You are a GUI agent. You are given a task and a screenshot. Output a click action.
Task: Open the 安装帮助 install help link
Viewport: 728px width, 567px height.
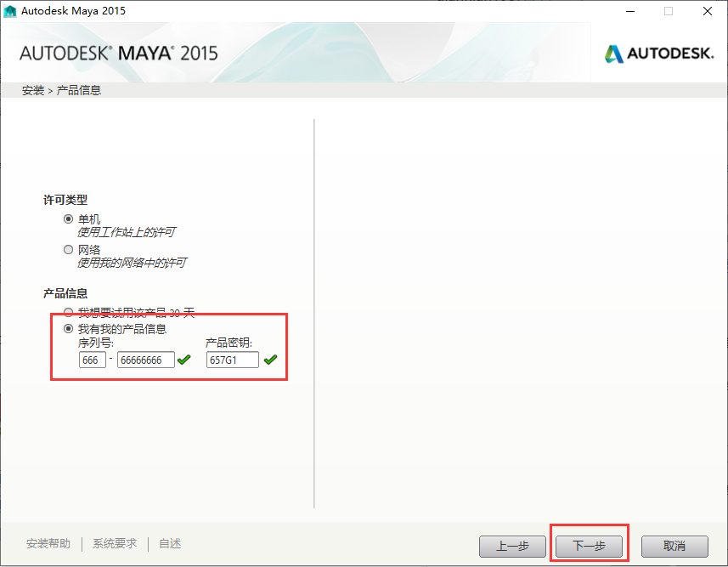click(48, 543)
